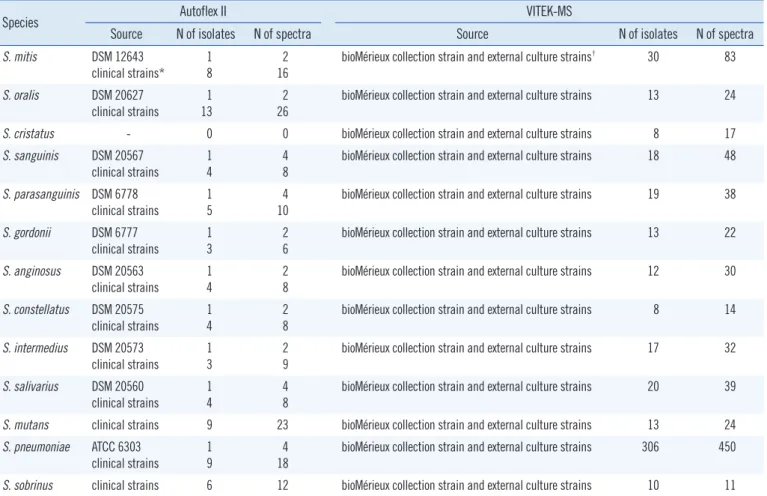Click the '450' spectra value for S. pneumoniae

(x=727, y=447)
